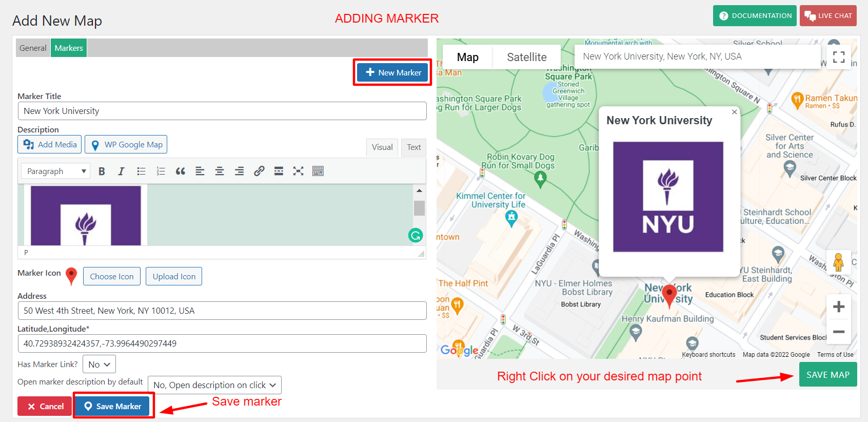The height and width of the screenshot is (422, 868).
Task: Click the WP Google Map button
Action: (126, 144)
